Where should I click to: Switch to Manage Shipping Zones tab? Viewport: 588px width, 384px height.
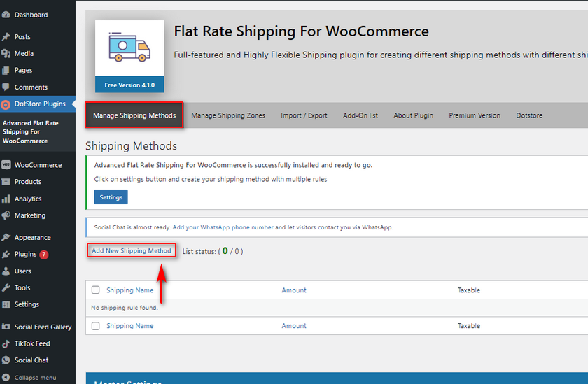(x=228, y=115)
